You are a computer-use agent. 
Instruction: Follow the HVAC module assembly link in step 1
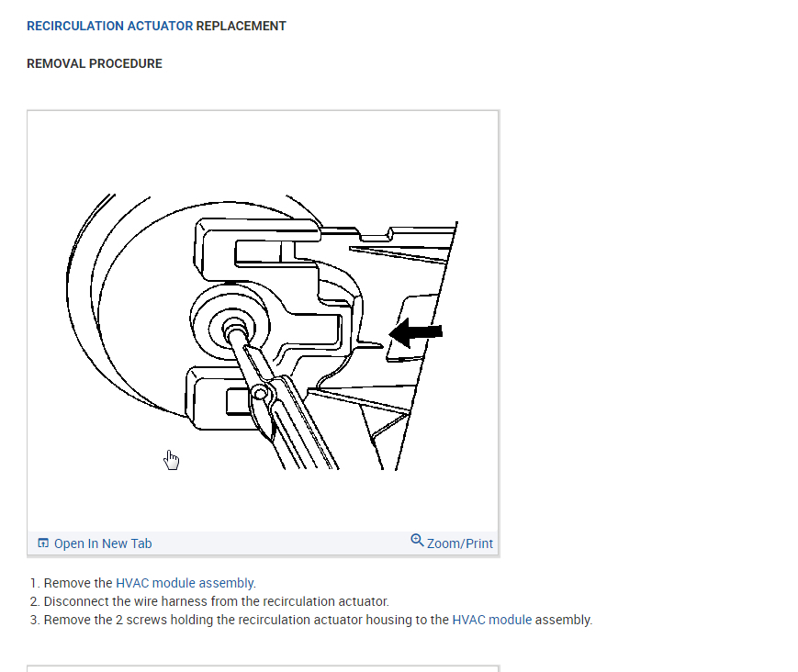[185, 582]
